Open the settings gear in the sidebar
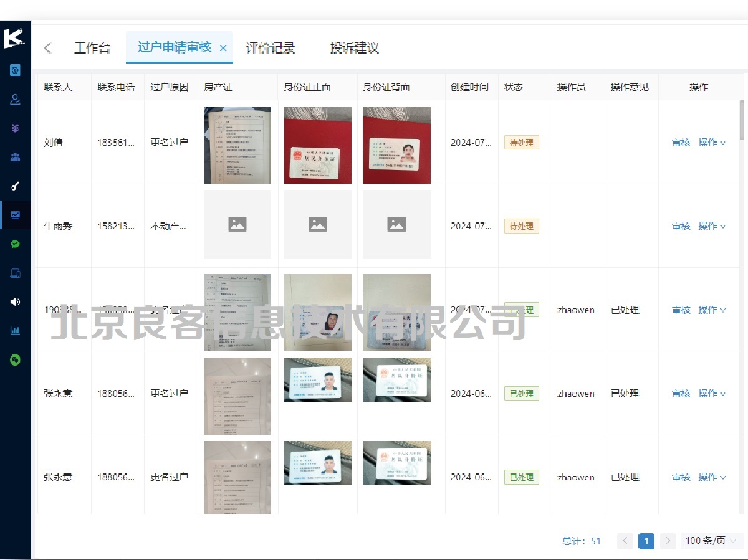 [14, 70]
